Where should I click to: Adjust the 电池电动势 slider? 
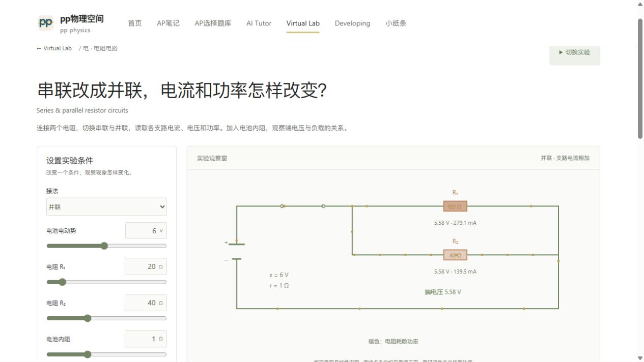click(x=106, y=246)
